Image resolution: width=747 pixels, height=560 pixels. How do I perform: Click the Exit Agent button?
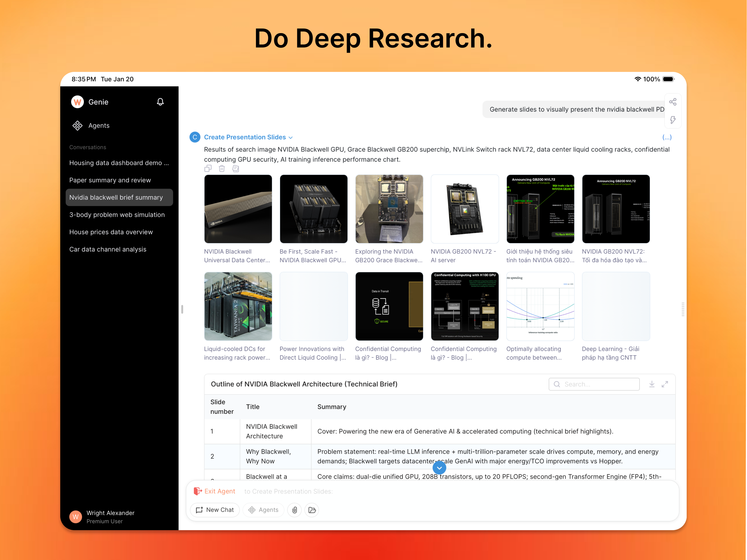point(214,491)
